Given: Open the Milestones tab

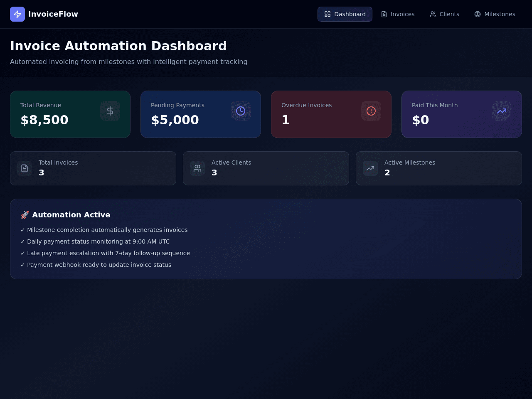Looking at the screenshot, I should pos(495,14).
